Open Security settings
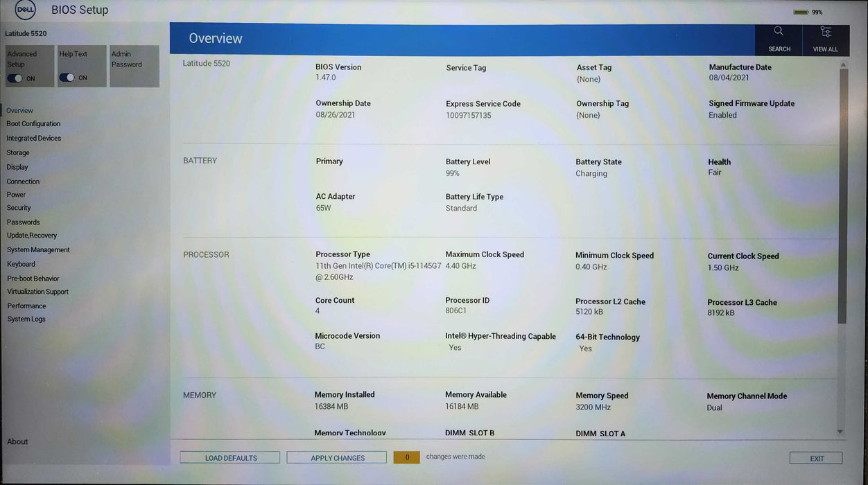The width and height of the screenshot is (868, 485). pyautogui.click(x=19, y=208)
